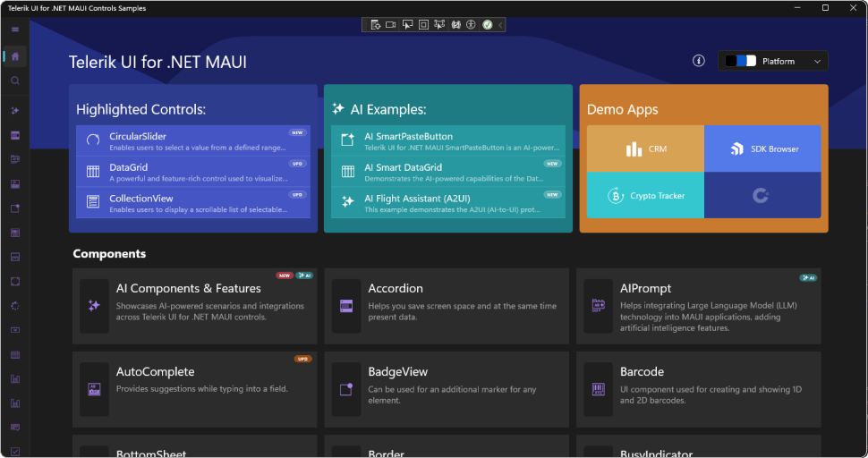This screenshot has width=868, height=458.
Task: Open the AI Components & Features card
Action: tap(195, 306)
